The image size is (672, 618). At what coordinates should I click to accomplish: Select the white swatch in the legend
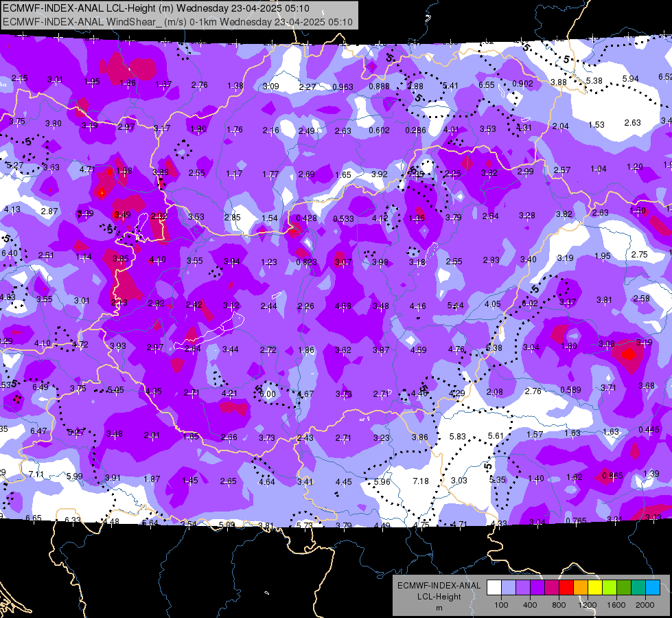point(494,588)
